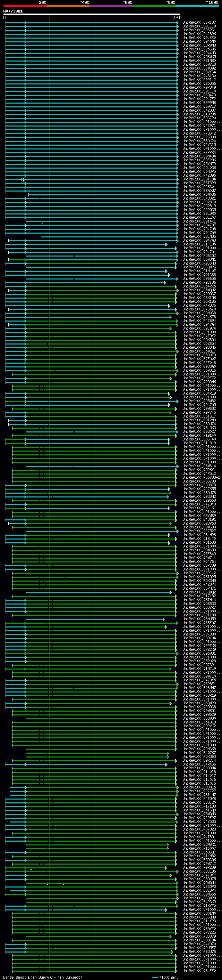
Task: Select the UniRef100_P42894 label
Action: [199, 321]
